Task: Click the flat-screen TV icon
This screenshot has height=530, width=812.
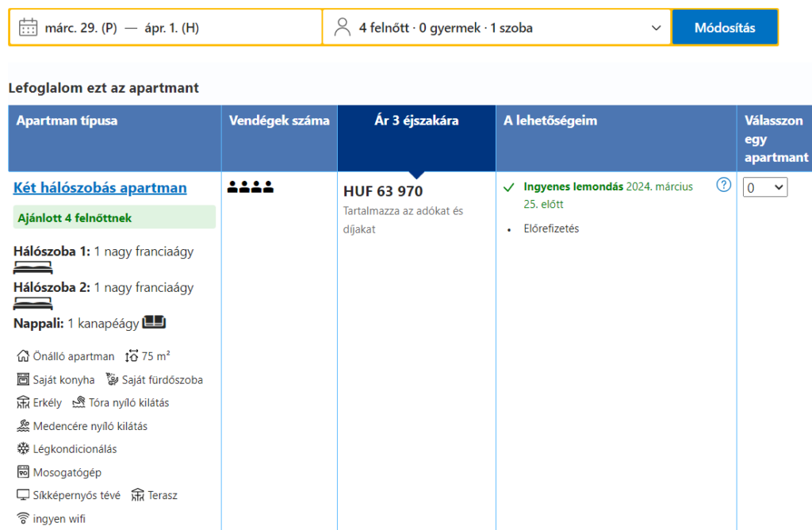Action: [x=23, y=495]
